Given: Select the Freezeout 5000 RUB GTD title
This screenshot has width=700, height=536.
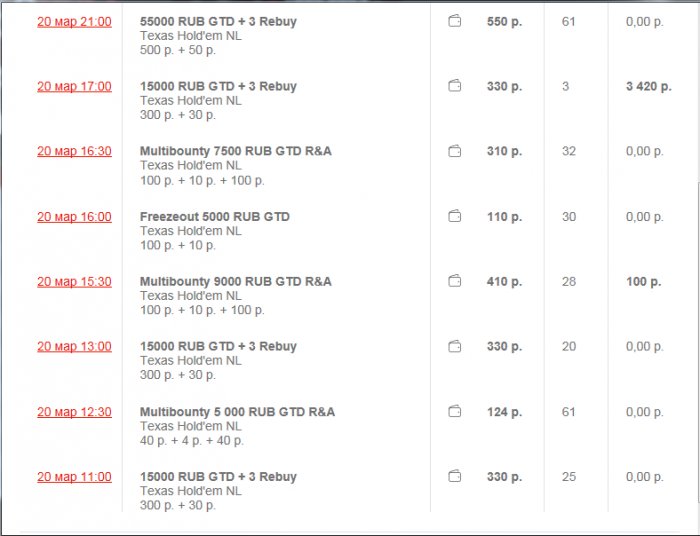Looking at the screenshot, I should [214, 216].
